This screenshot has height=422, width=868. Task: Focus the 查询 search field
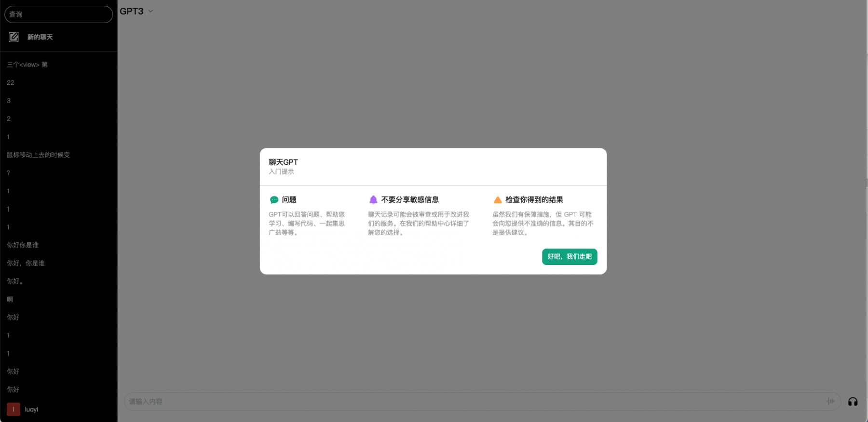(58, 14)
